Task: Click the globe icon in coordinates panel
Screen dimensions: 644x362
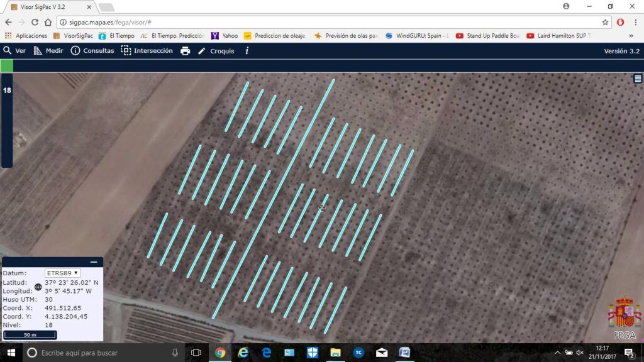Action: click(x=38, y=287)
